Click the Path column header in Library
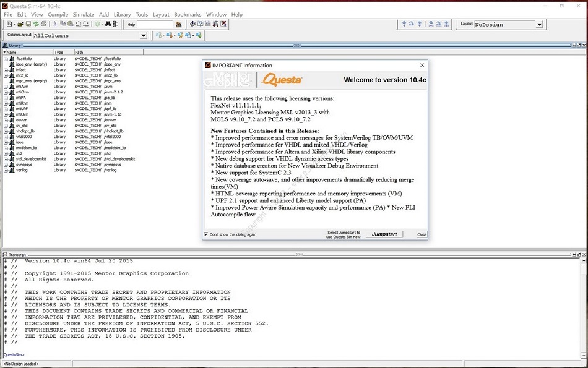588x368 pixels. pos(108,52)
